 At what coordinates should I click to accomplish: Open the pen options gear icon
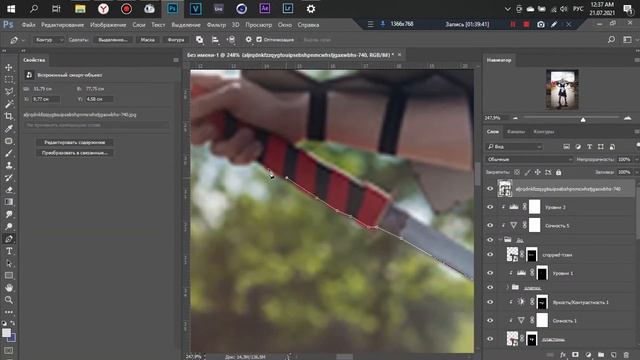[x=248, y=40]
